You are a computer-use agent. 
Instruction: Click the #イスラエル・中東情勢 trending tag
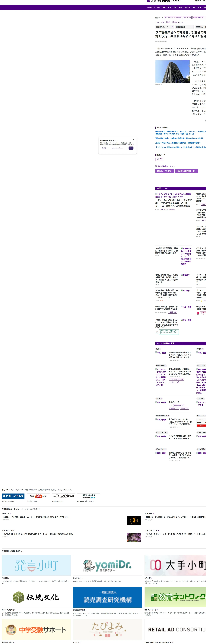click(x=173, y=18)
